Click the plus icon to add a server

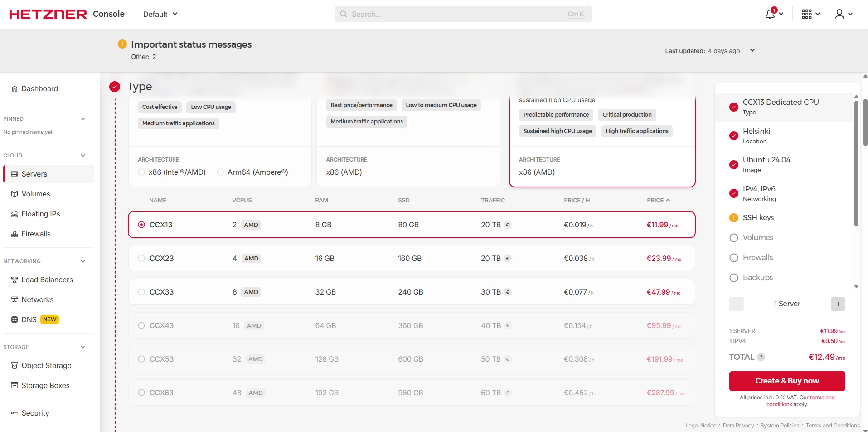tap(838, 304)
